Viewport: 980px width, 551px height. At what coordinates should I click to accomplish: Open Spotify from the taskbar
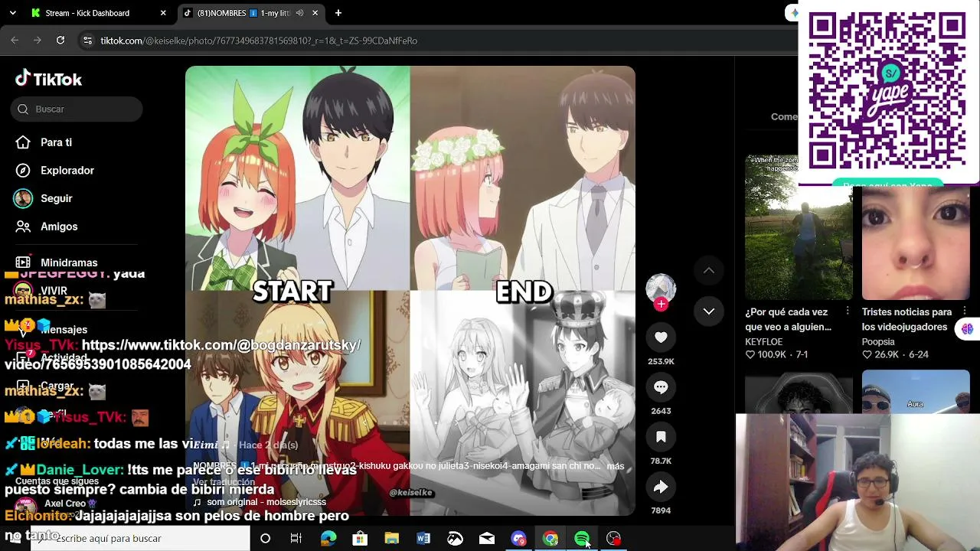tap(582, 539)
